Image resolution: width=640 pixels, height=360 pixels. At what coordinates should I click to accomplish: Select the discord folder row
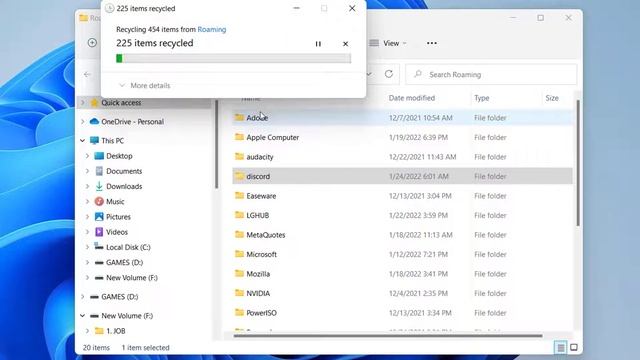[x=402, y=176]
